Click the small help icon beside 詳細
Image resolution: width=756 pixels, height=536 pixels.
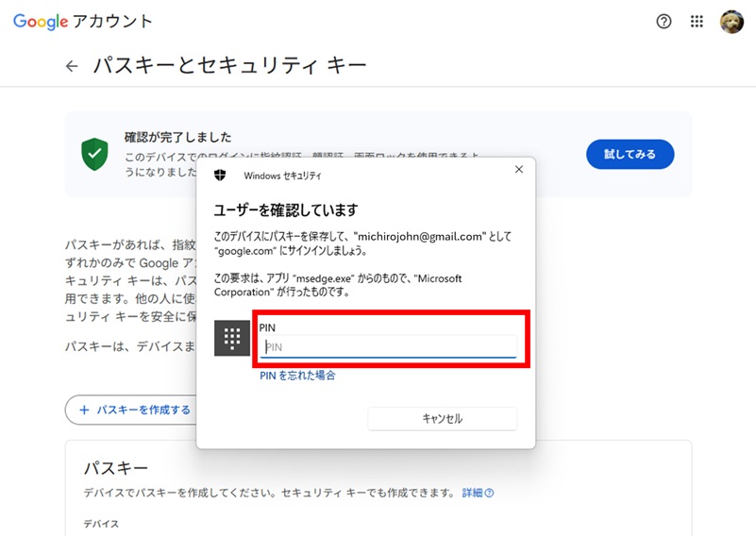click(490, 493)
